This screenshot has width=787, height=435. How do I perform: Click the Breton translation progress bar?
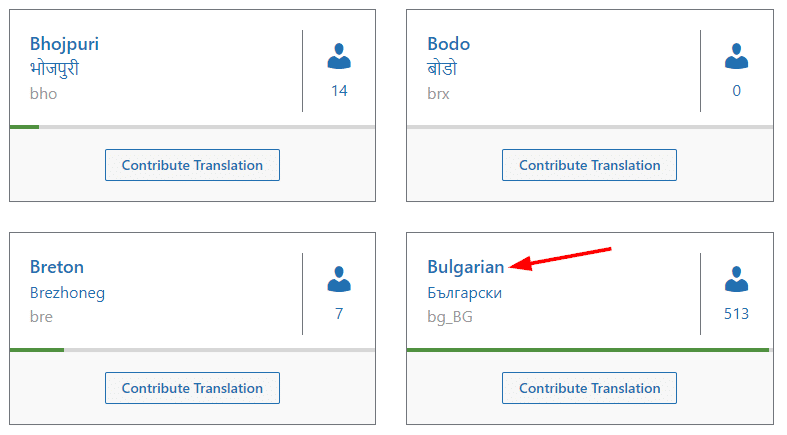[x=192, y=350]
